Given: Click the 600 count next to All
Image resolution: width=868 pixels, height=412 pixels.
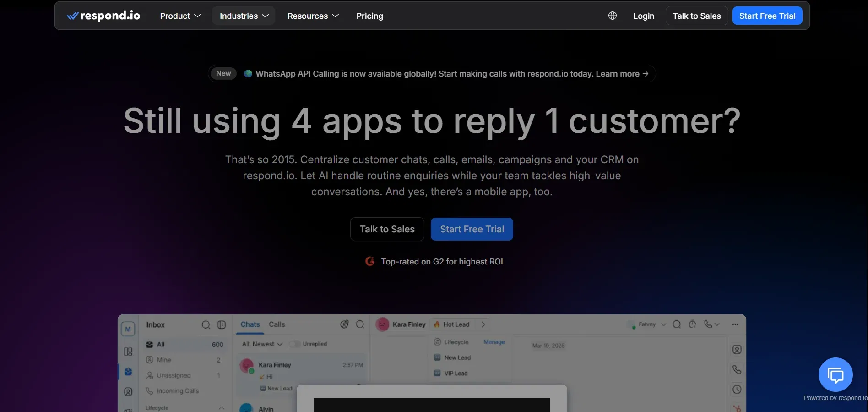Looking at the screenshot, I should (x=217, y=345).
